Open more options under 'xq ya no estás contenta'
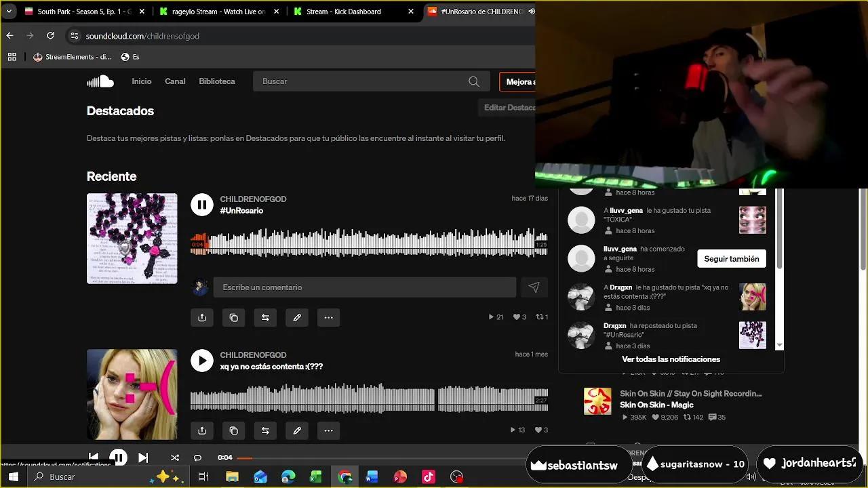The height and width of the screenshot is (488, 868). (328, 430)
